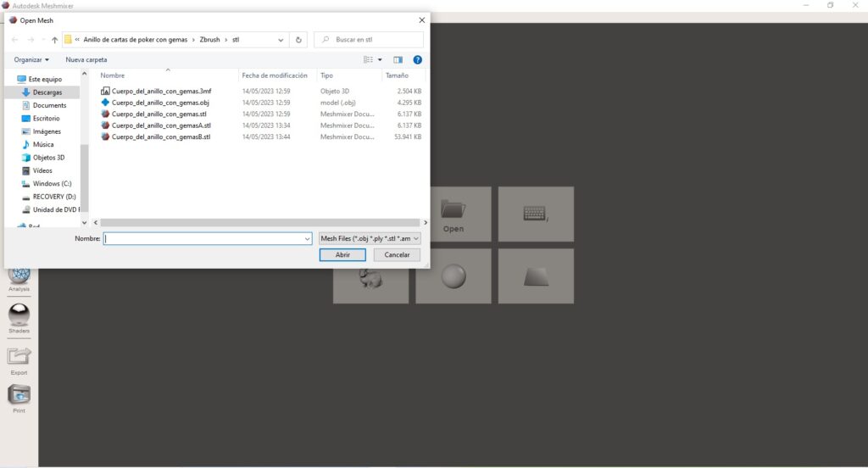This screenshot has width=868, height=468.
Task: Click the Print icon in sidebar
Action: (19, 395)
